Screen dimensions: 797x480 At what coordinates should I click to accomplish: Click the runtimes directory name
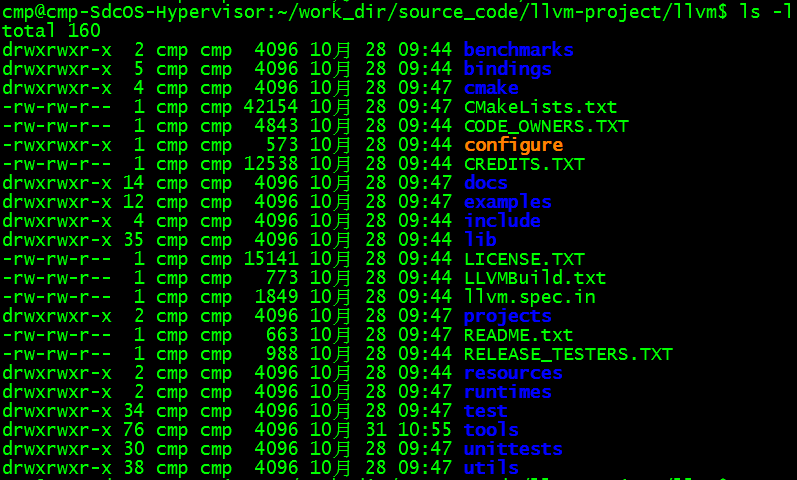(x=507, y=392)
